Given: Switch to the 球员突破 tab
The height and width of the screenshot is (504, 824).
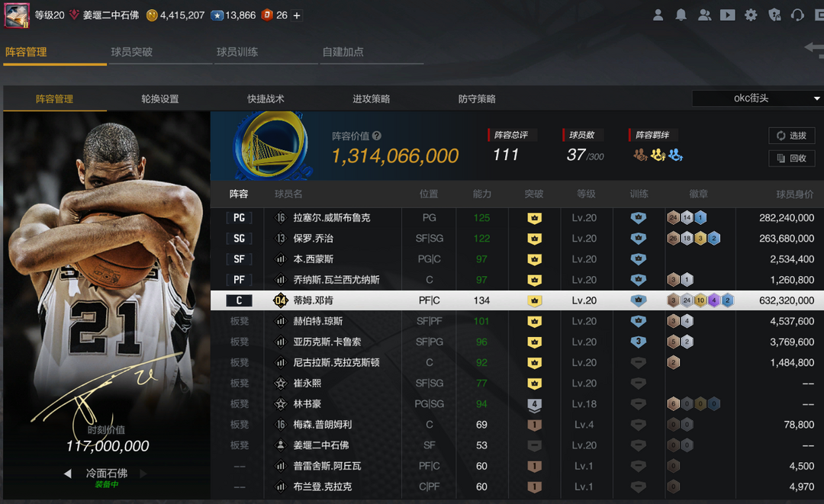Looking at the screenshot, I should coord(131,52).
